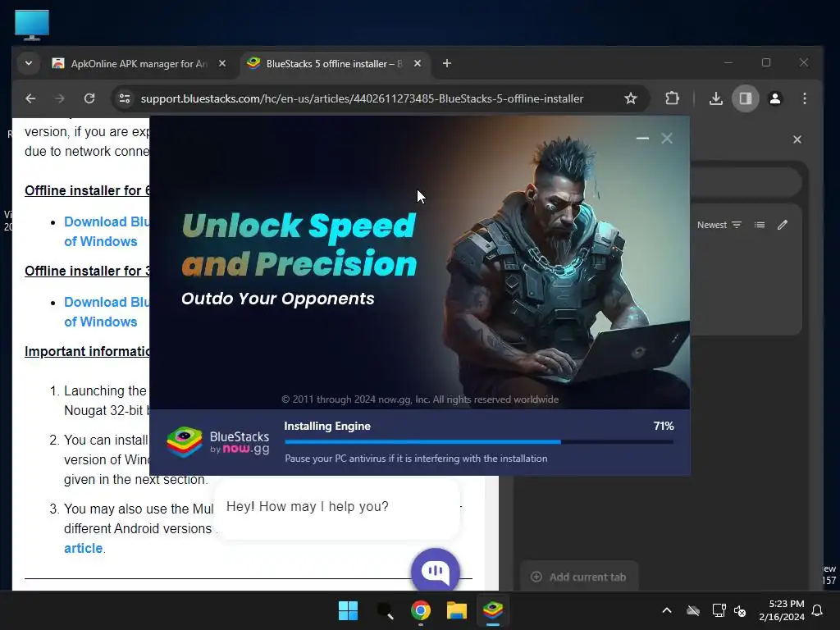840x630 pixels.
Task: Open Windows taskbar search
Action: pyautogui.click(x=385, y=610)
